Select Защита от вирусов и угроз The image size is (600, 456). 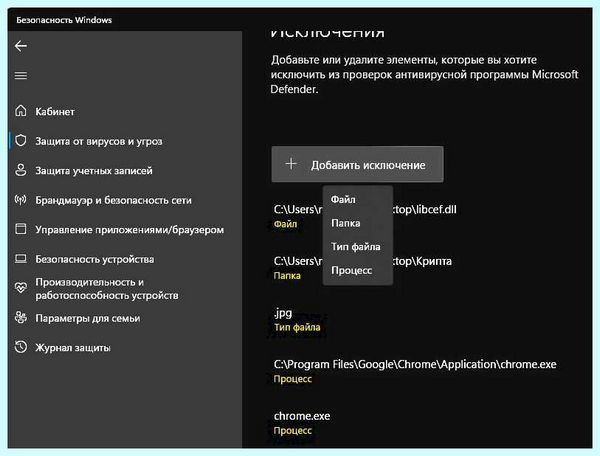tap(99, 141)
